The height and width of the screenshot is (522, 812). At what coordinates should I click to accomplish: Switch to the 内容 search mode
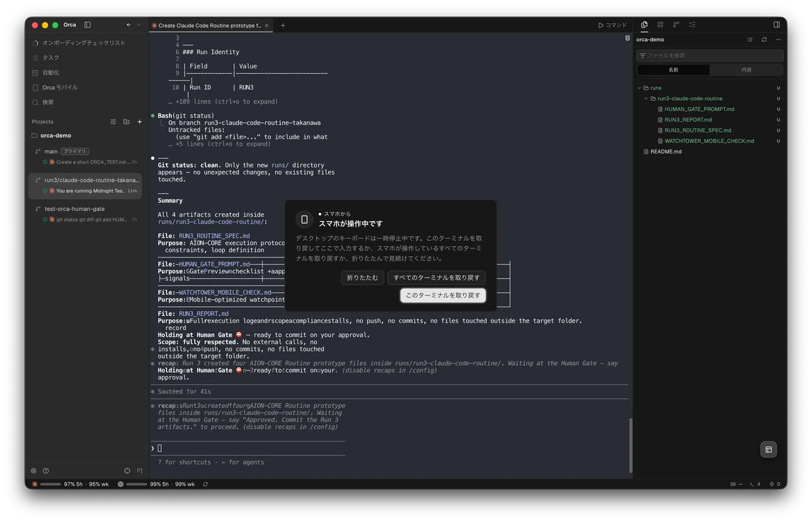click(x=746, y=70)
